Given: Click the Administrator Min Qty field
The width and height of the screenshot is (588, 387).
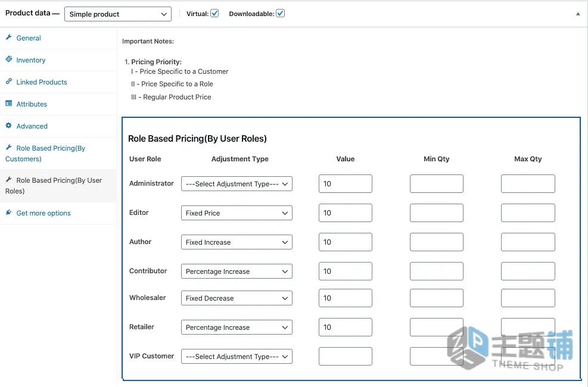Looking at the screenshot, I should 437,183.
